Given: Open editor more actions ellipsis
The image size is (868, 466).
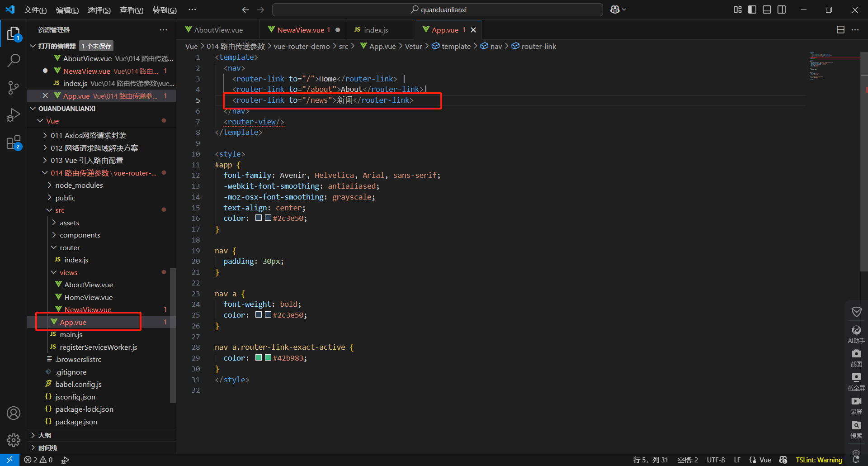Looking at the screenshot, I should (x=855, y=30).
